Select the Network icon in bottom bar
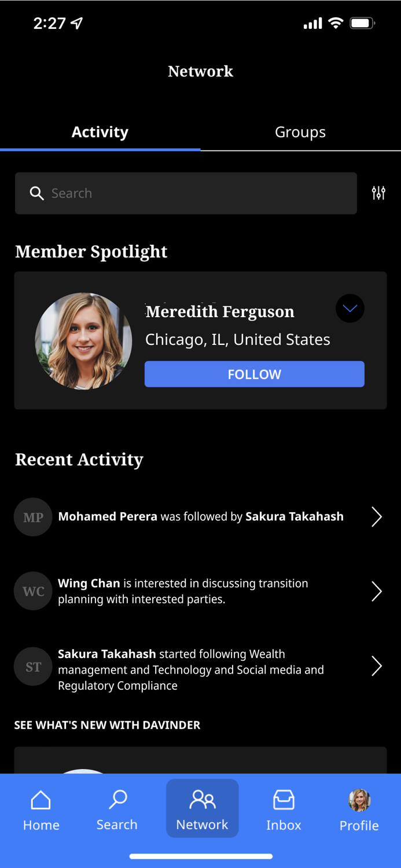 202,800
